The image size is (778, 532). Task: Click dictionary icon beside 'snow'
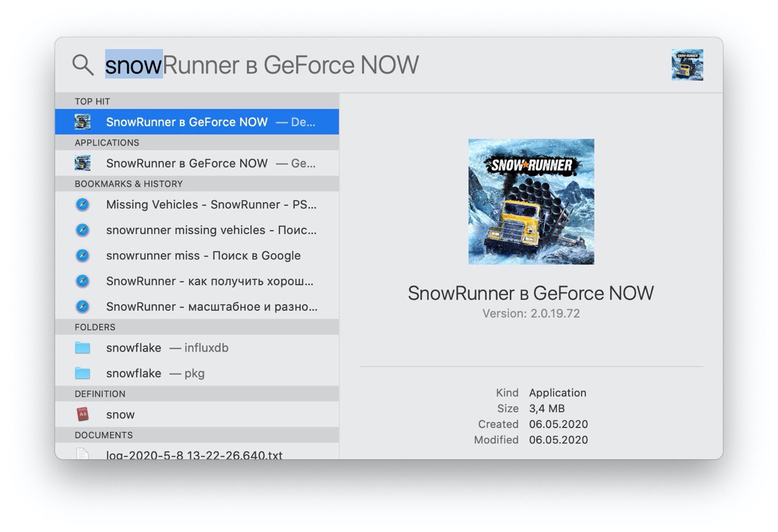pyautogui.click(x=83, y=415)
